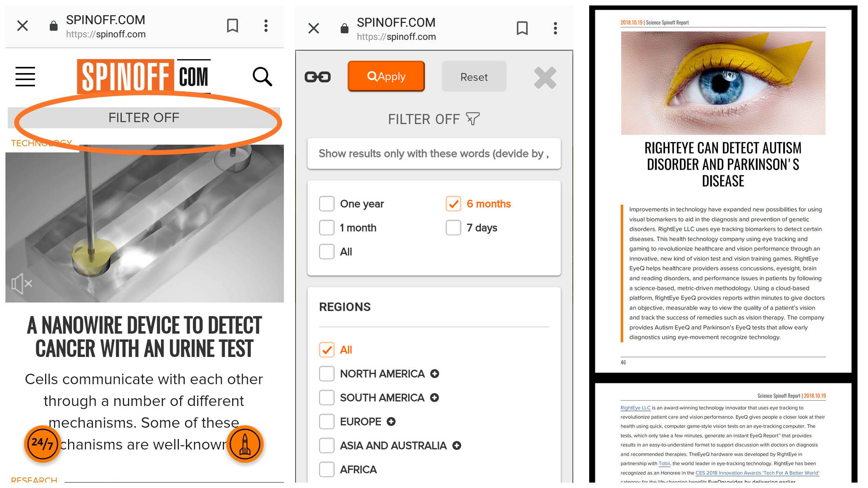This screenshot has height=488, width=868.
Task: Open the search magnifier icon
Action: click(x=262, y=77)
